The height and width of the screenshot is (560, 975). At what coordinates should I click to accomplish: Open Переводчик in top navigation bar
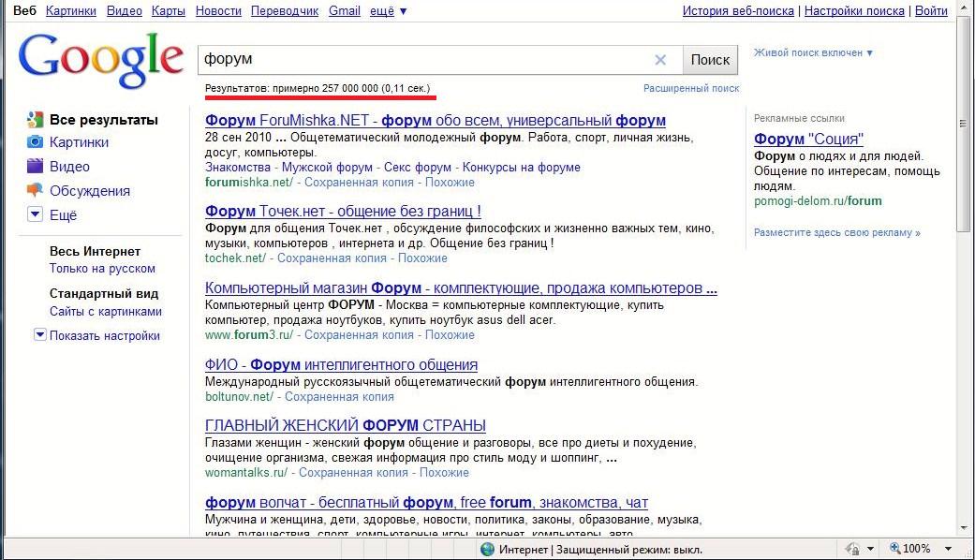[285, 11]
